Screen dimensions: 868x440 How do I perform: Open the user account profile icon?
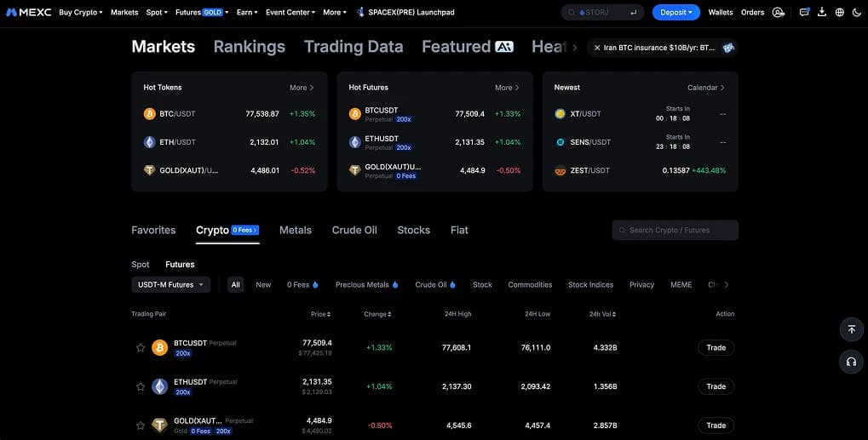click(x=779, y=12)
